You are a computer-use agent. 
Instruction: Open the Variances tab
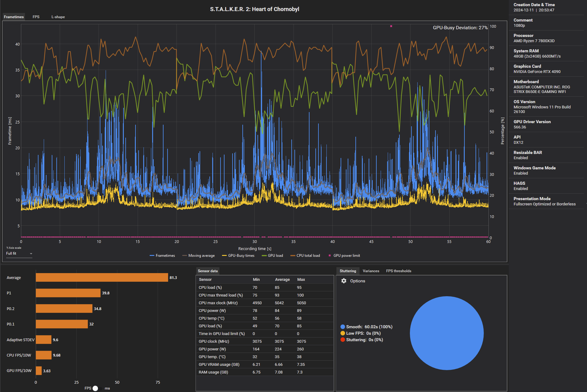pyautogui.click(x=371, y=271)
